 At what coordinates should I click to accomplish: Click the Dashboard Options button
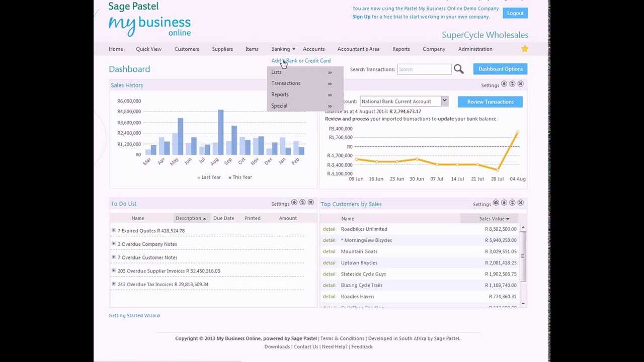pyautogui.click(x=500, y=69)
